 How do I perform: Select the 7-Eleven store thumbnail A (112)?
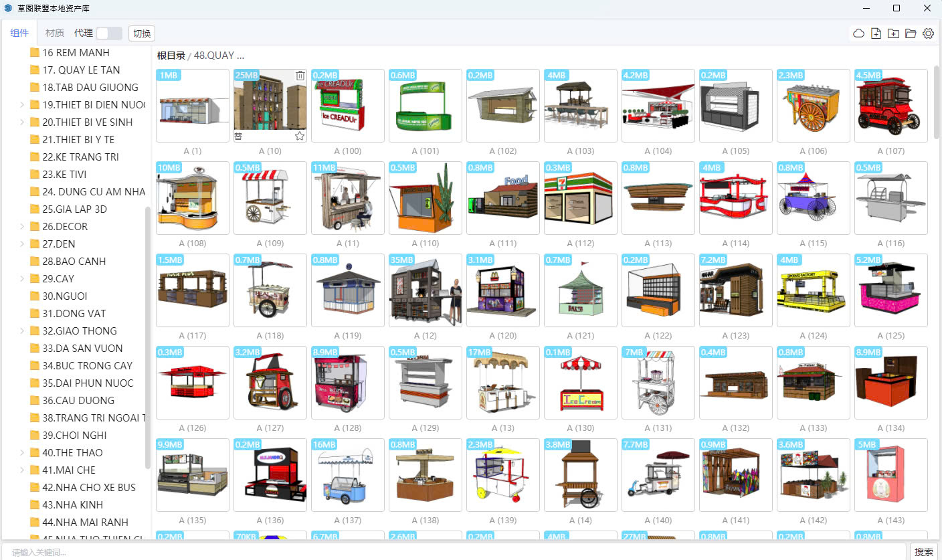580,198
